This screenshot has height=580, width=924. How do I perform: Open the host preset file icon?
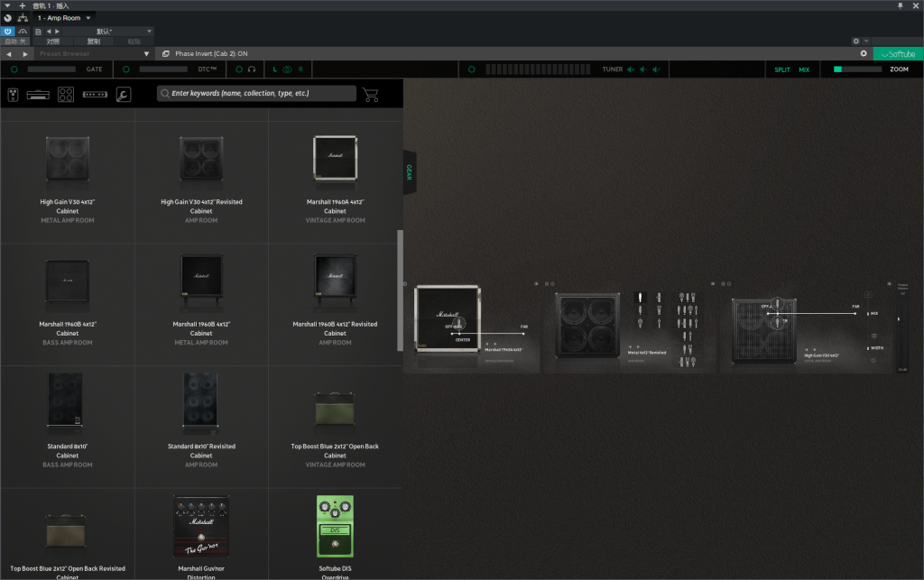(38, 32)
